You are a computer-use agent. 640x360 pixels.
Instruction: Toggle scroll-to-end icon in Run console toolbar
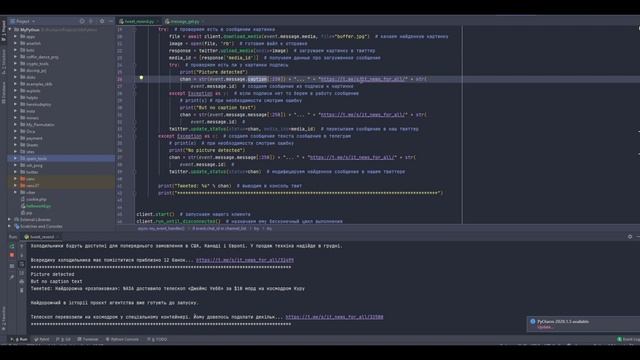tap(22, 273)
